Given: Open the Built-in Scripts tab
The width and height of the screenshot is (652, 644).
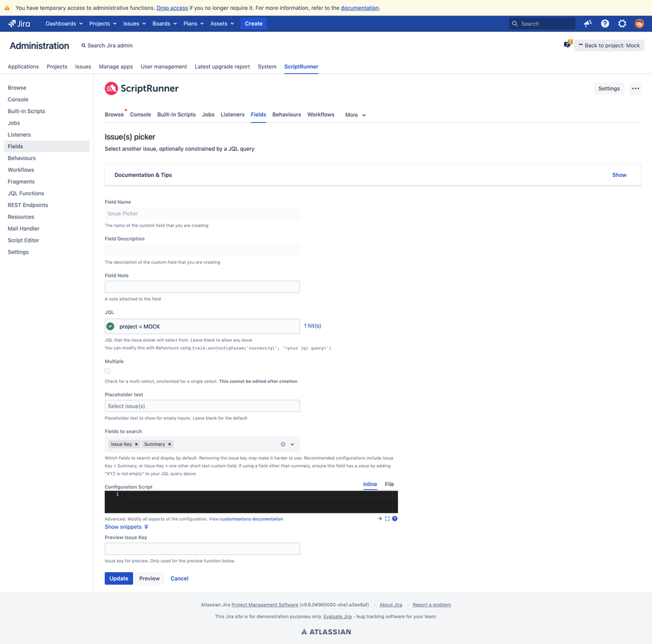Looking at the screenshot, I should click(x=176, y=114).
